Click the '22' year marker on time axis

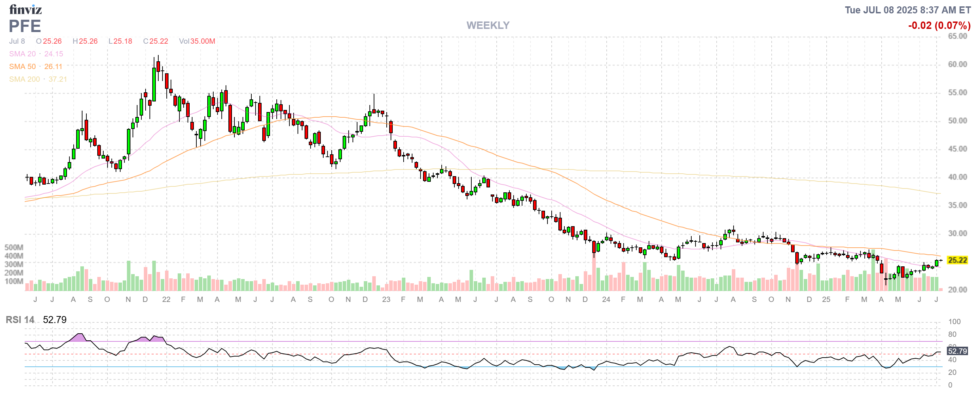click(166, 299)
